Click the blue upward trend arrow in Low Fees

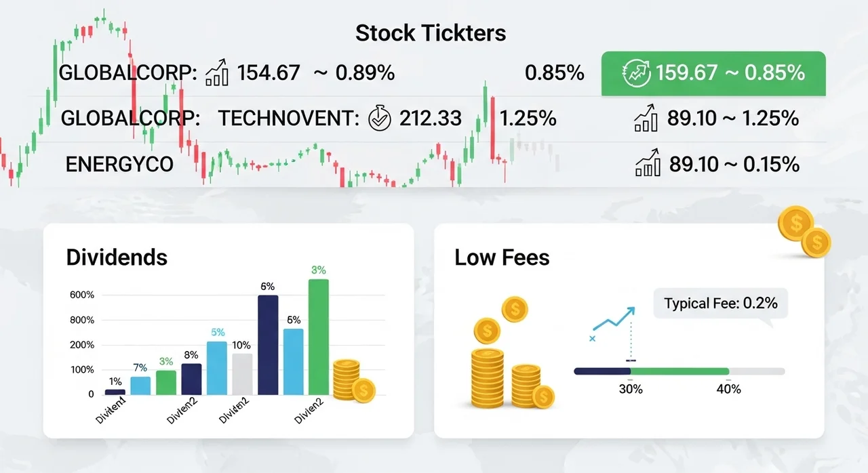(x=613, y=322)
